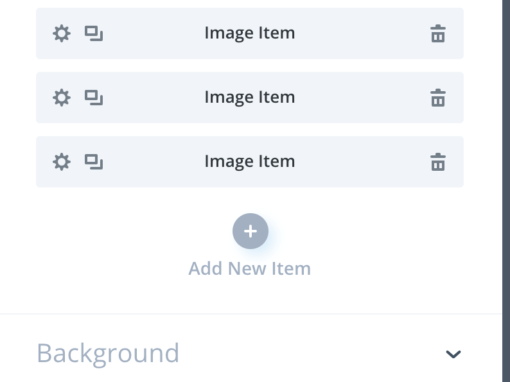Image resolution: width=510 pixels, height=382 pixels.
Task: Delete the third Image Item with trash icon
Action: [438, 162]
